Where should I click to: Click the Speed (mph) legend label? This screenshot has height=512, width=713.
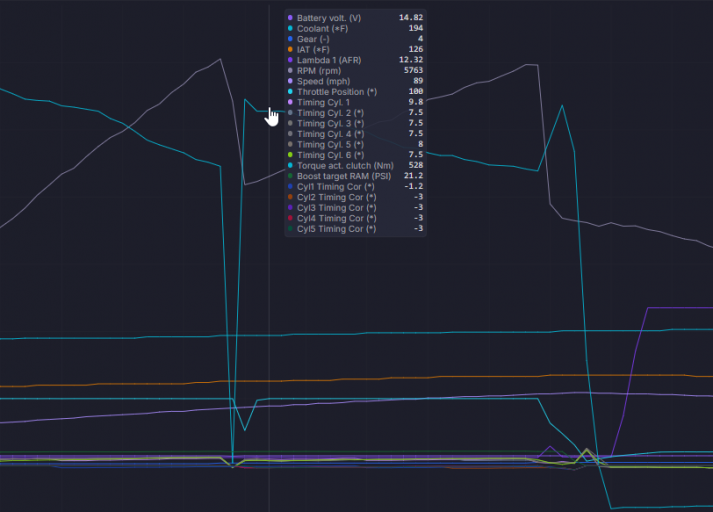323,81
